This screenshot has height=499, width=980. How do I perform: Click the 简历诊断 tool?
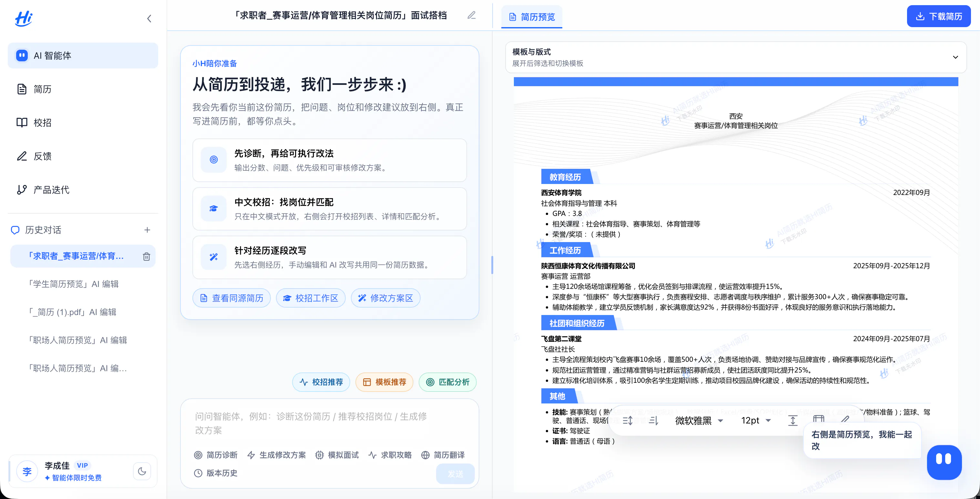point(216,455)
